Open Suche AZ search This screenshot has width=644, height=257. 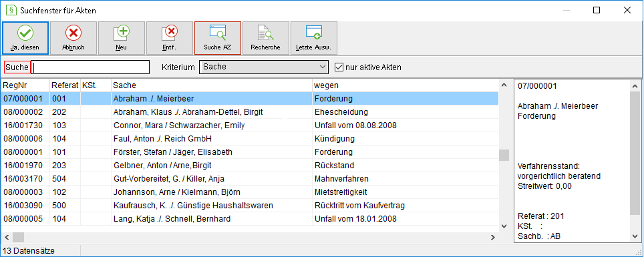[x=218, y=38]
